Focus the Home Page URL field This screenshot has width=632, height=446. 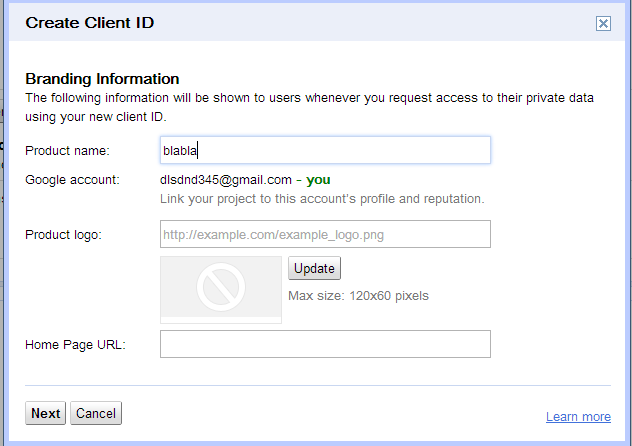325,344
